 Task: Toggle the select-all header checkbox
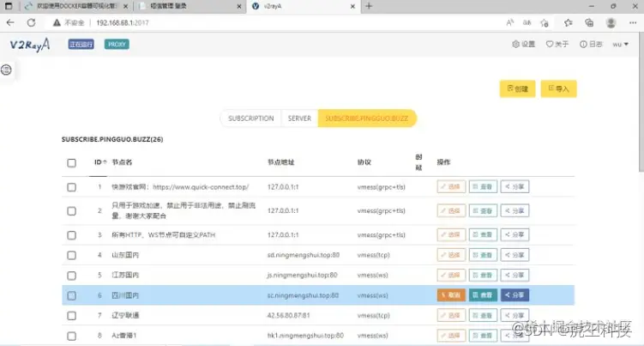click(x=71, y=162)
